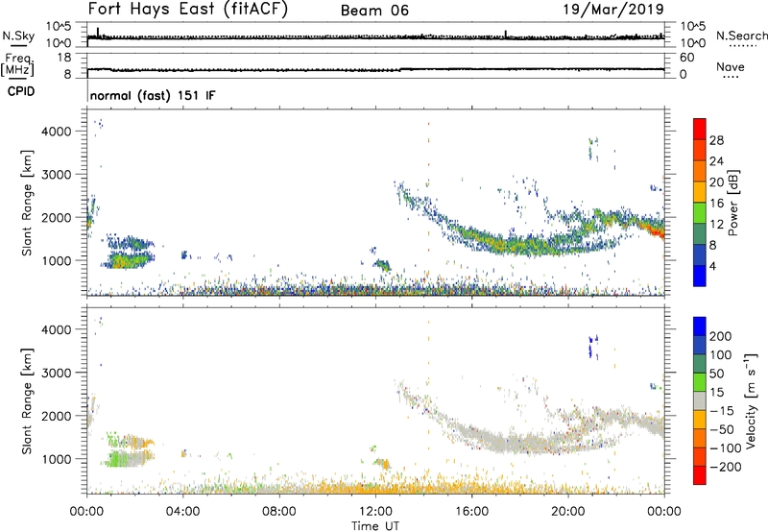Click the N.Search legend label
This screenshot has width=768, height=532.
(x=742, y=36)
